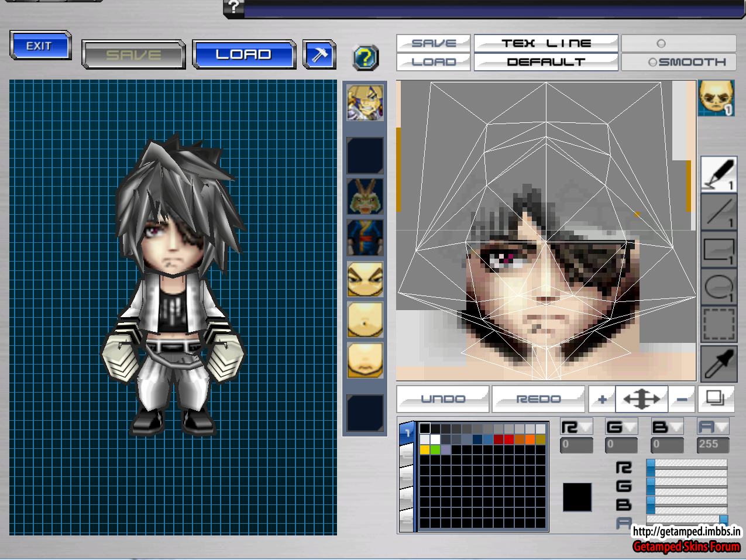Viewport: 746px width, 560px height.
Task: Adjust the R color slider
Action: click(687, 466)
